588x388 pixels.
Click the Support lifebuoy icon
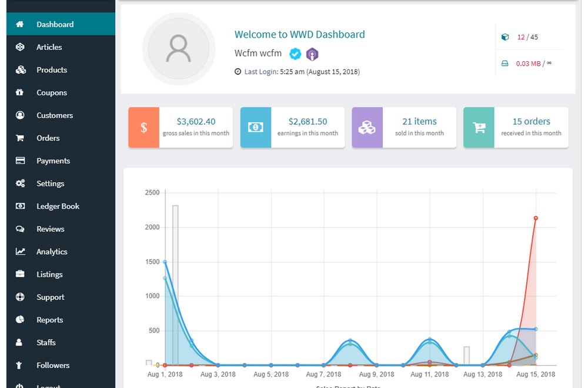[x=20, y=297]
